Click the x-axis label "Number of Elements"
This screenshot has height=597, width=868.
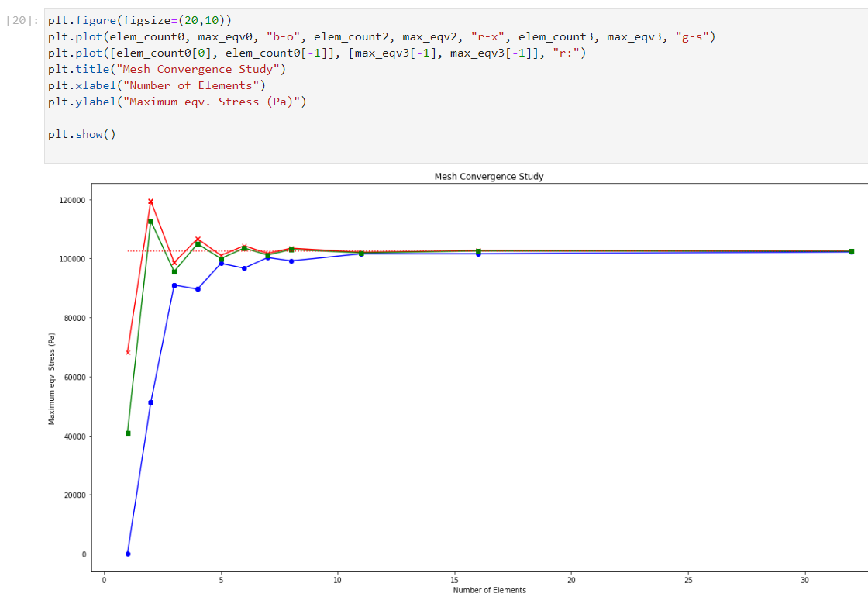(x=489, y=590)
